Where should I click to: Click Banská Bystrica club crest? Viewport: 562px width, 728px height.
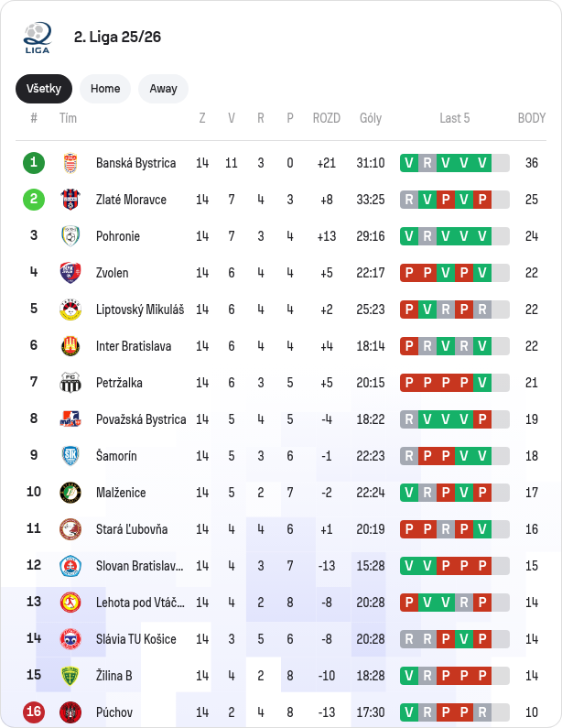point(70,163)
